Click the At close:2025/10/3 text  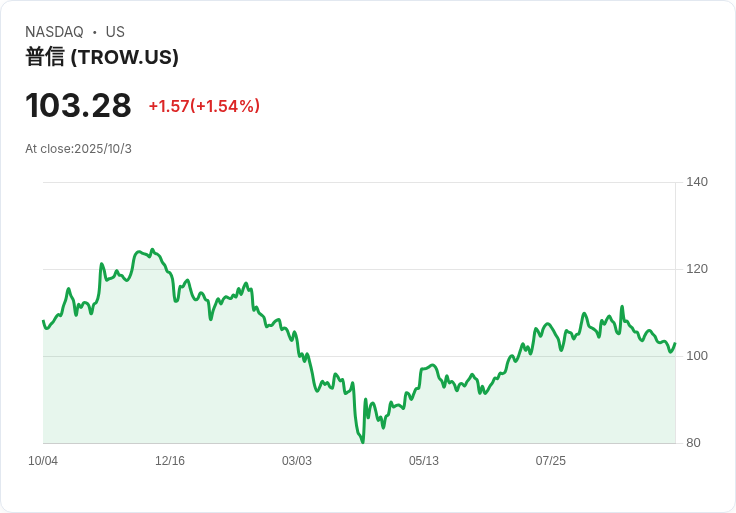coord(78,149)
